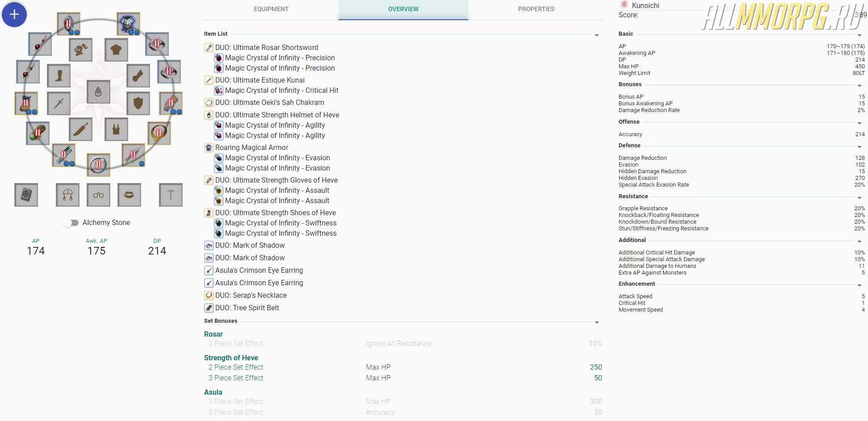Open the central alchemy stone drop slot
Viewport: 868px width, 421px height.
tap(98, 92)
